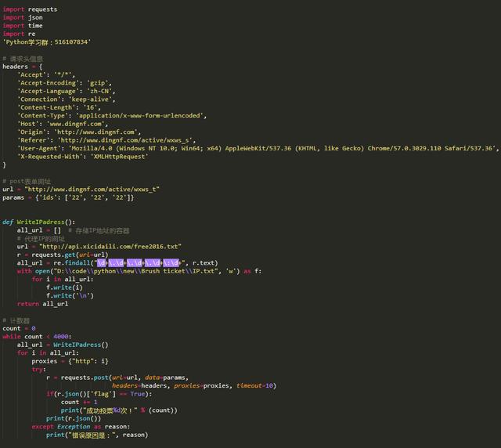Click the closing brace of headers dict
501x448 pixels.
(x=4, y=165)
